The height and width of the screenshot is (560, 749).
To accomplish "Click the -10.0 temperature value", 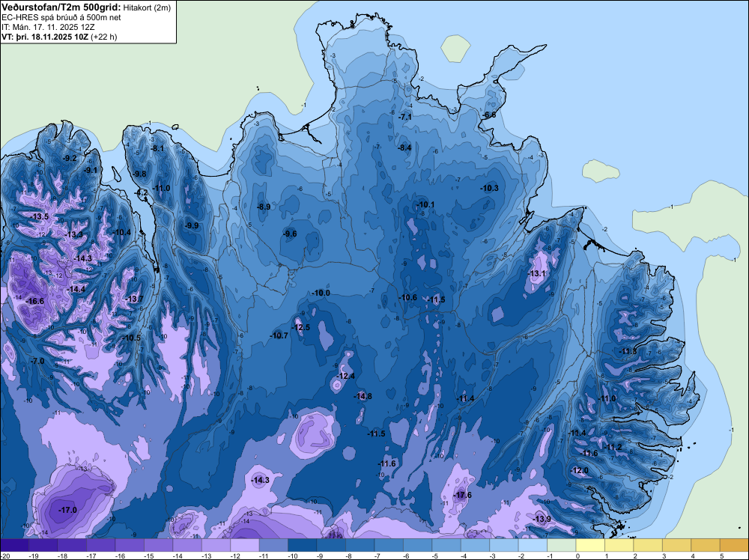I will [321, 293].
